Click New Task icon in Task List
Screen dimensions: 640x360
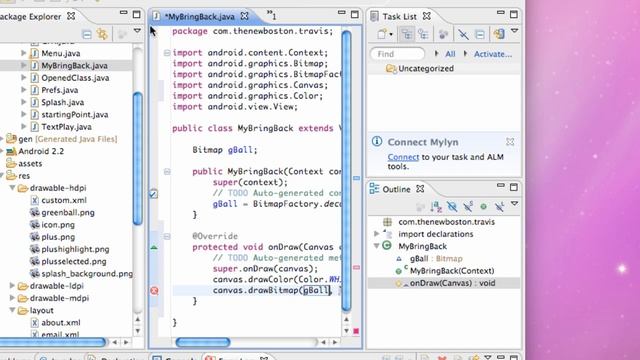[x=382, y=34]
